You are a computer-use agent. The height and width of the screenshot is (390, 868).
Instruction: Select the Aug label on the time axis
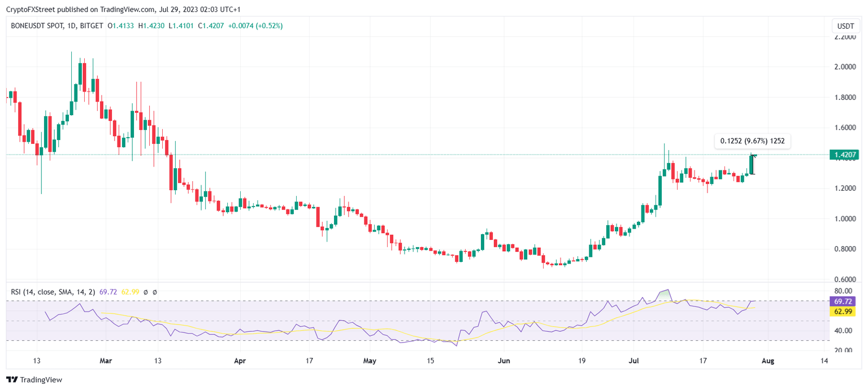click(769, 361)
